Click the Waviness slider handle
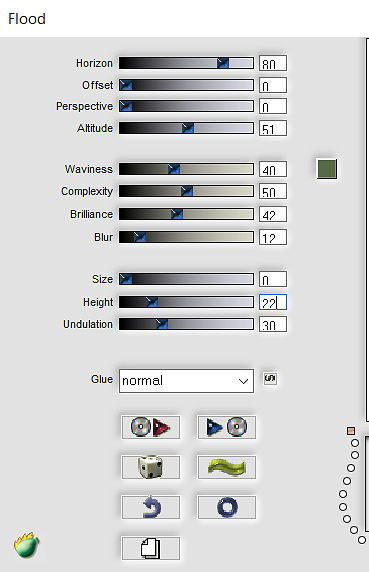The width and height of the screenshot is (369, 572). click(174, 169)
